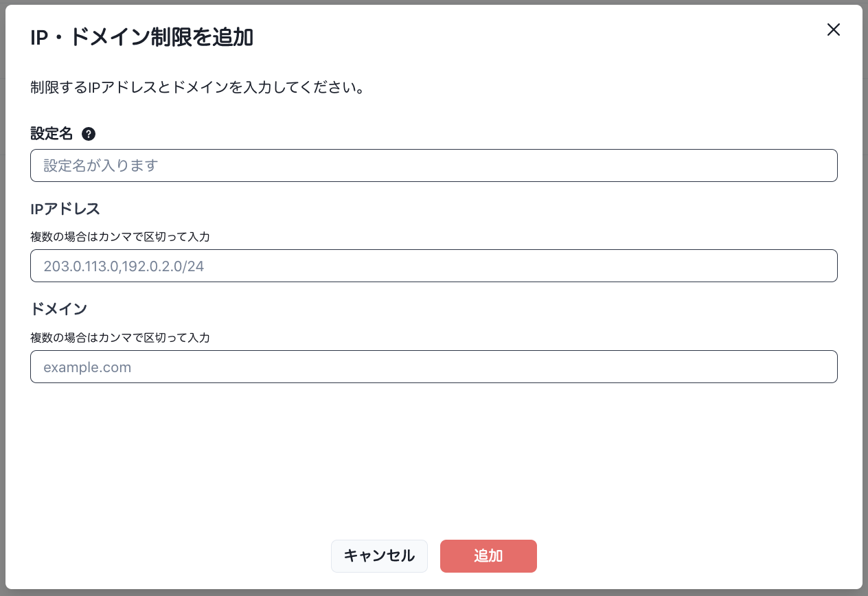
Task: Click the ドメイン section label
Action: click(x=59, y=309)
